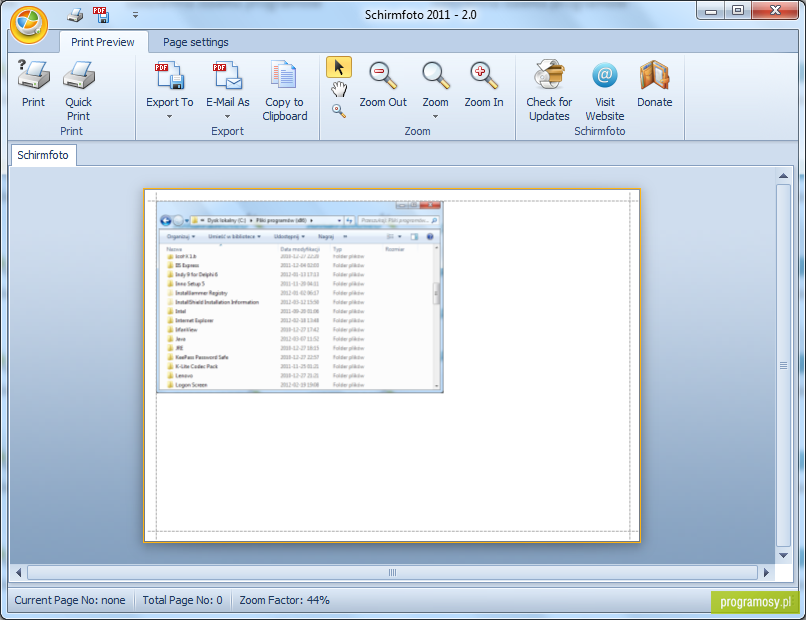Click the Current Page No status text
The image size is (806, 620).
click(x=70, y=600)
